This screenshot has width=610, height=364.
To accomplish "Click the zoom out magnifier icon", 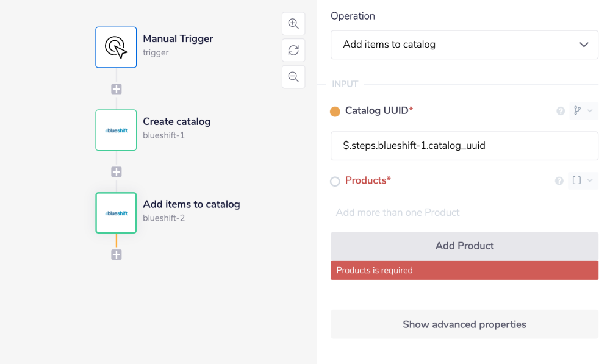I will pyautogui.click(x=293, y=77).
